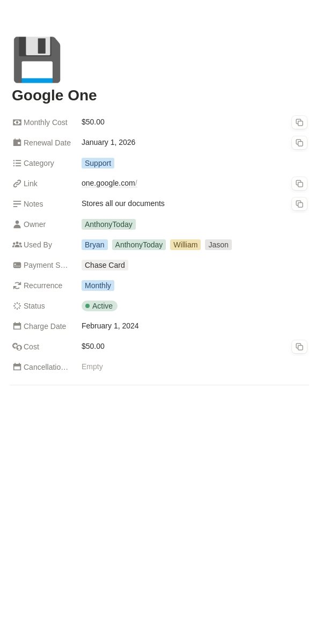The image size is (322, 644).
Task: Click the Bryan tag in Used By
Action: point(94,245)
